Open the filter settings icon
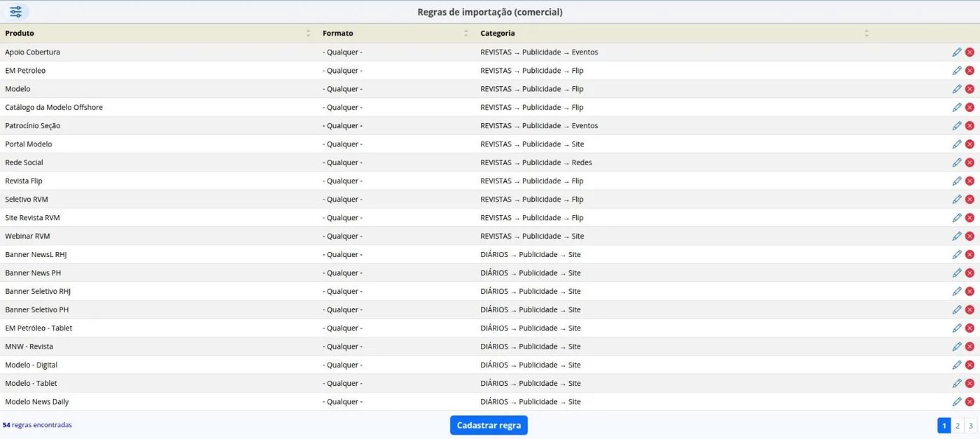This screenshot has height=439, width=980. 16,12
